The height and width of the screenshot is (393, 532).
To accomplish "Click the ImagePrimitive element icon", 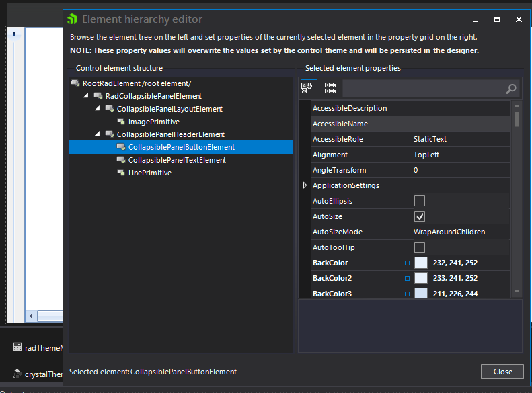I will point(121,122).
